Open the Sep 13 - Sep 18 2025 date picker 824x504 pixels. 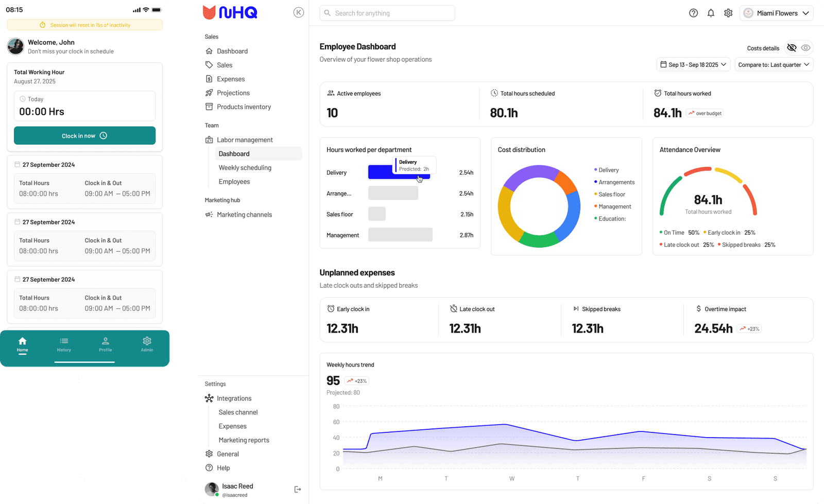[x=693, y=65]
